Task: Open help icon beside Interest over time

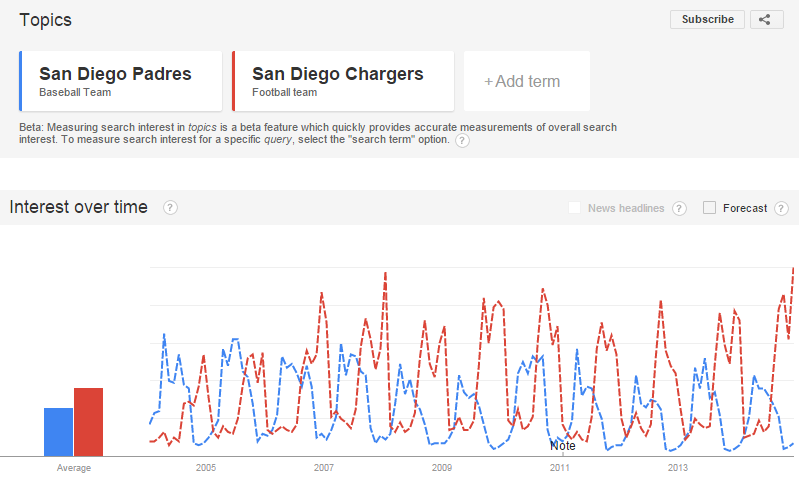Action: 170,208
